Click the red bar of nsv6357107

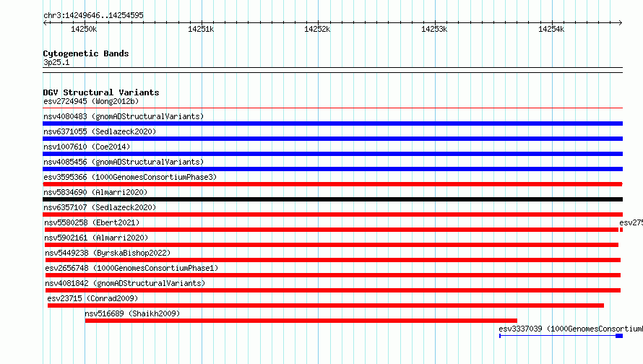[332, 214]
